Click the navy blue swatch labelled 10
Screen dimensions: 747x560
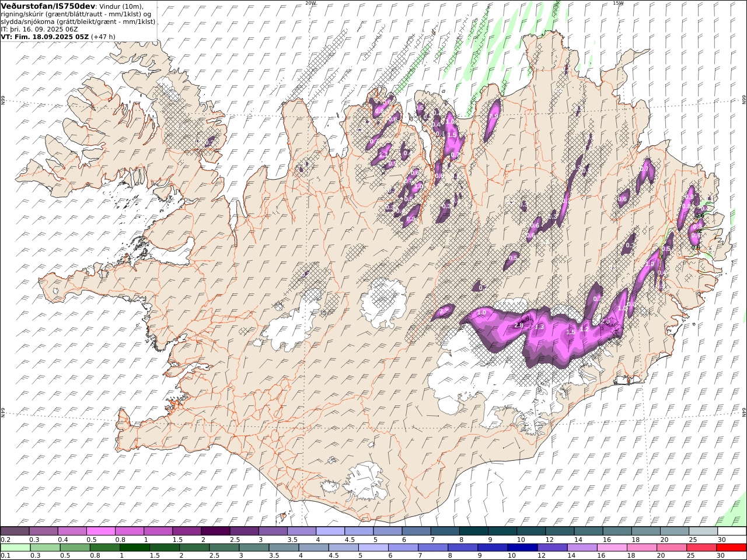(x=522, y=548)
